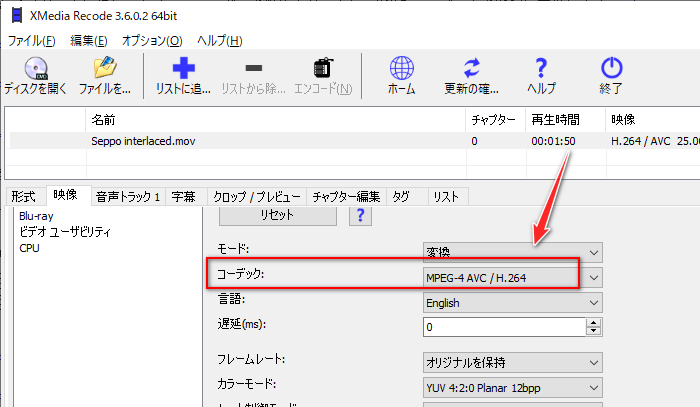Expand the Mode (モード) dropdown
700x407 pixels.
(x=512, y=253)
